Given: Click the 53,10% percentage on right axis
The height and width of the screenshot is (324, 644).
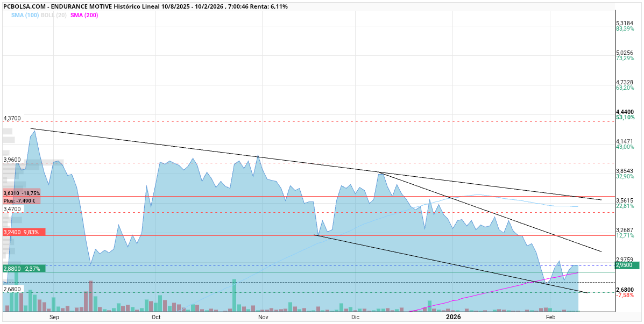Looking at the screenshot, I should point(625,117).
